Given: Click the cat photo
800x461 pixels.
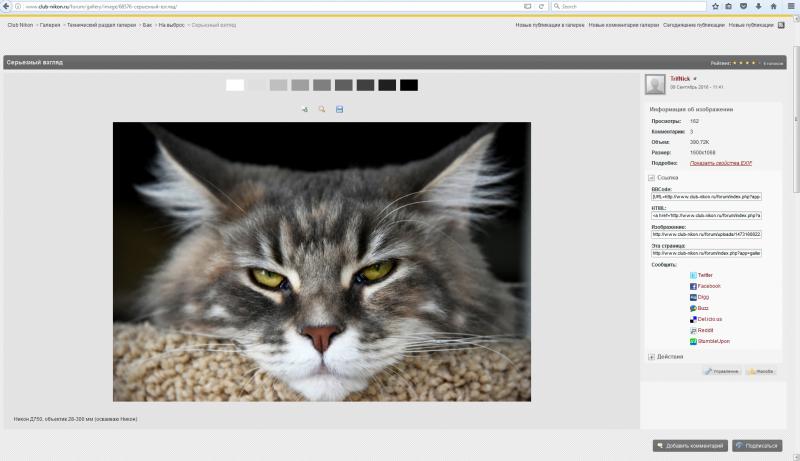Looking at the screenshot, I should tap(322, 262).
